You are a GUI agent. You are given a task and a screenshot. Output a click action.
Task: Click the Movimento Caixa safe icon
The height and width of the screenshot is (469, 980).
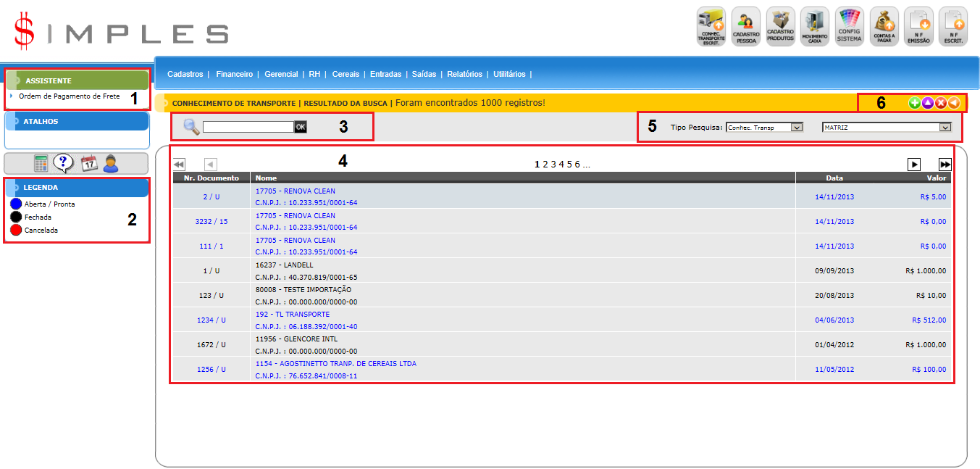(815, 27)
